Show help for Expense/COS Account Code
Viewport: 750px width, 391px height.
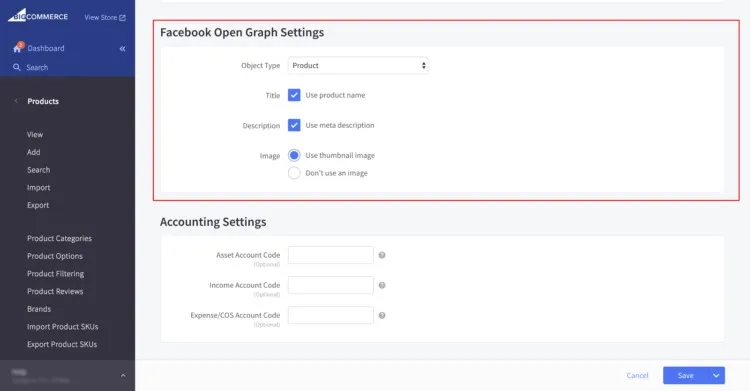[382, 315]
